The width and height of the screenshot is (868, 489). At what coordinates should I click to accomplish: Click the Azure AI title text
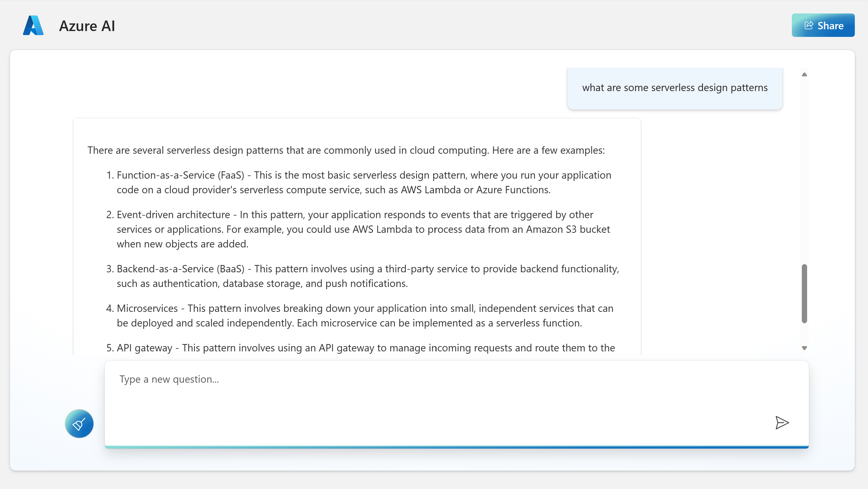point(87,26)
